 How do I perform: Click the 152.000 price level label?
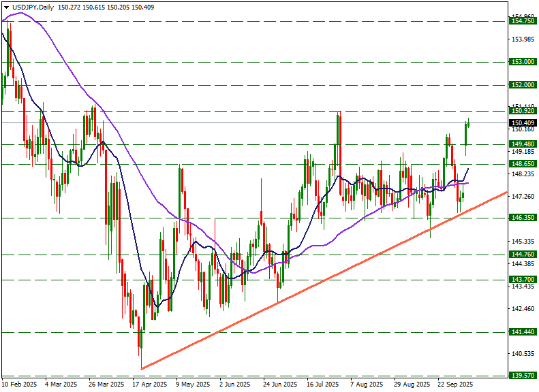click(x=521, y=85)
